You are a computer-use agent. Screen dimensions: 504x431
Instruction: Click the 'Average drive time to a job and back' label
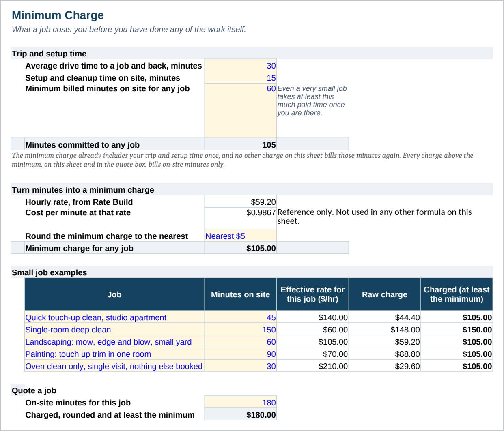[114, 65]
